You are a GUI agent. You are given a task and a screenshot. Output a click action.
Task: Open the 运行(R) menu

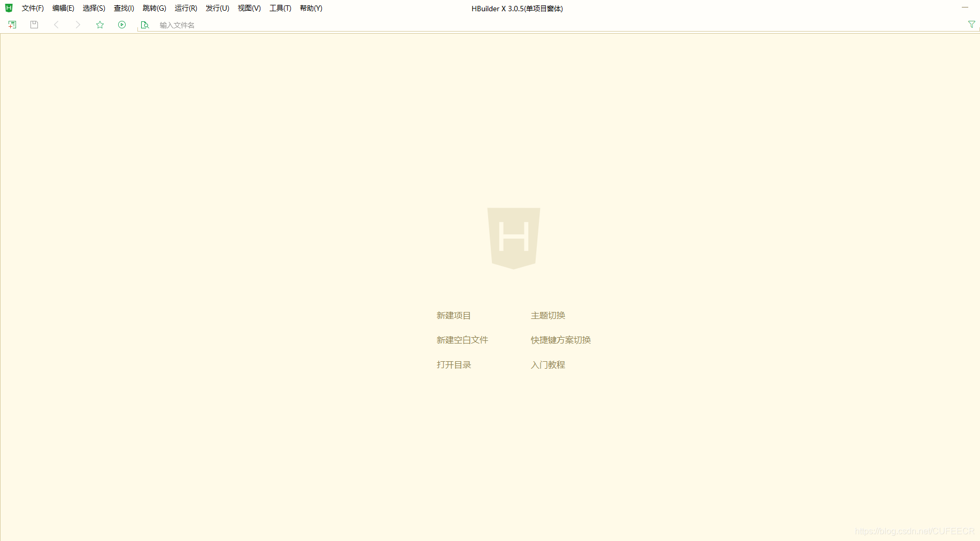tap(186, 8)
